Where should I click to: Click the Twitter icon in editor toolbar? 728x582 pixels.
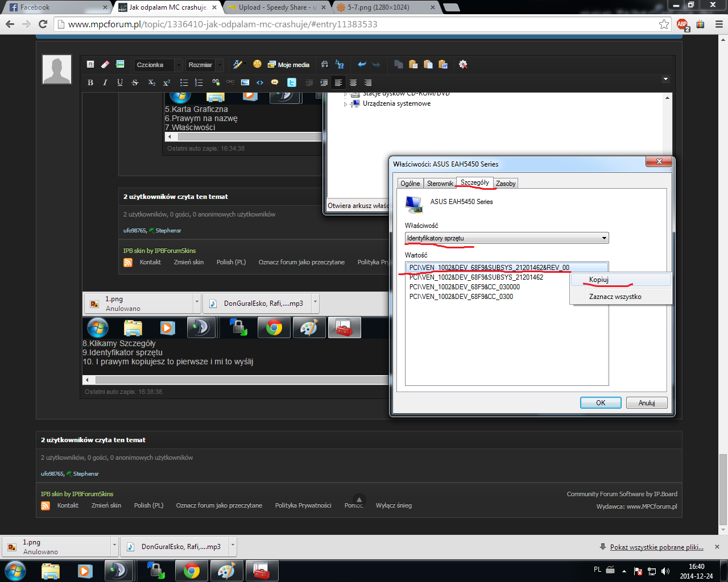click(292, 82)
